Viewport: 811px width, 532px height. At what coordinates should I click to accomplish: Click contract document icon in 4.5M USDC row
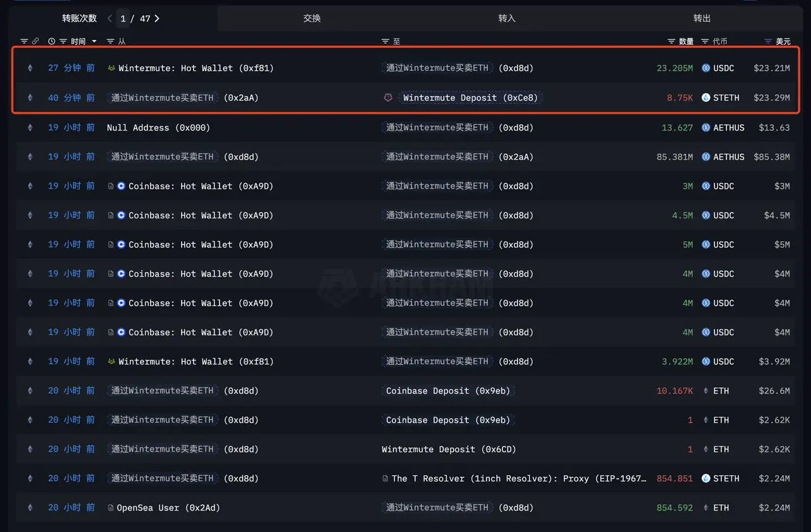111,216
